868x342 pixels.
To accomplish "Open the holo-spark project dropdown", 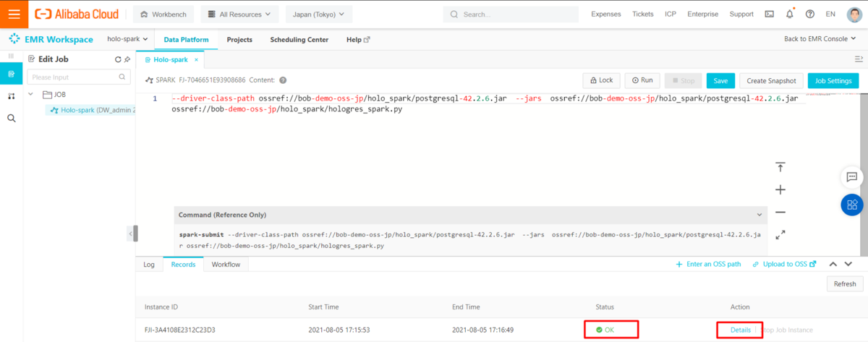I will pos(127,40).
